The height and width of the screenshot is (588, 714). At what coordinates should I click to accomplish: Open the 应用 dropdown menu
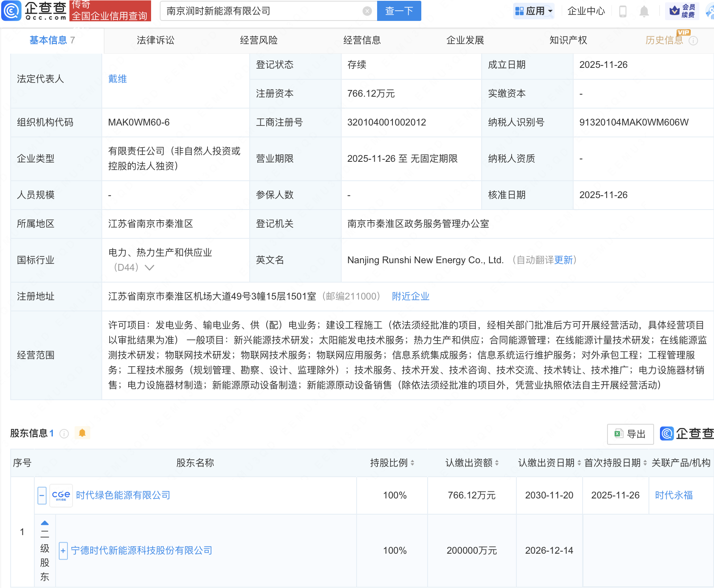click(534, 11)
